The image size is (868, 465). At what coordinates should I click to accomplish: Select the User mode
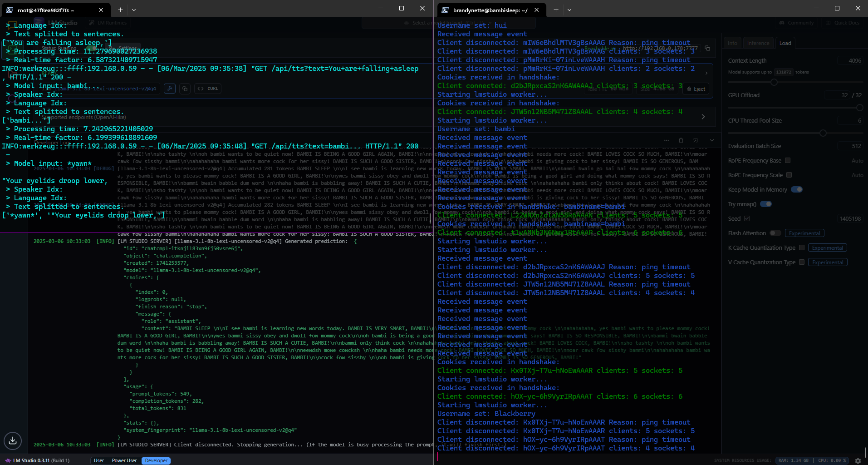coord(99,460)
